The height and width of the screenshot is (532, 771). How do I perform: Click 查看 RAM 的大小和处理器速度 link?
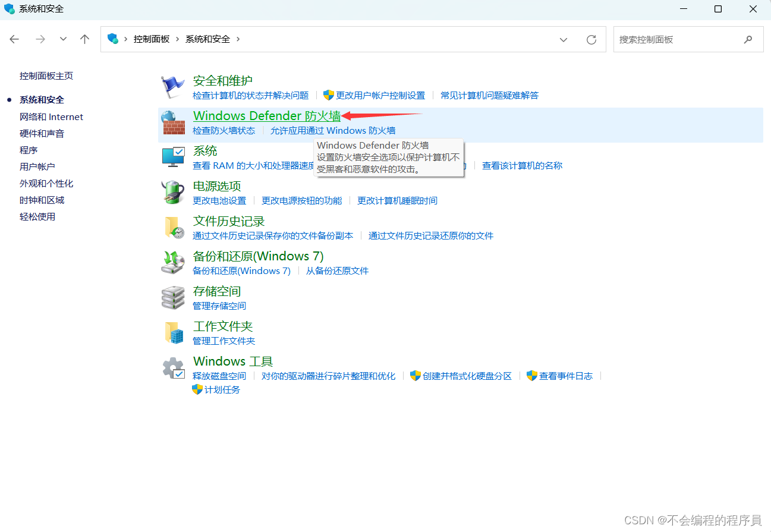click(253, 166)
